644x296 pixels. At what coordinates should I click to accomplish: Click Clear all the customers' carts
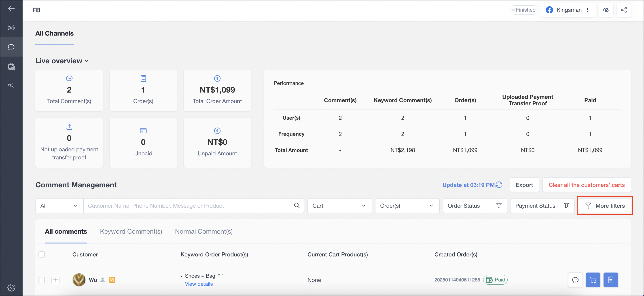pyautogui.click(x=586, y=185)
